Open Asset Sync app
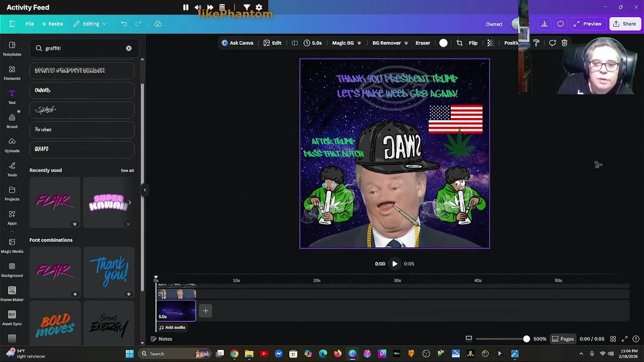 click(x=12, y=318)
